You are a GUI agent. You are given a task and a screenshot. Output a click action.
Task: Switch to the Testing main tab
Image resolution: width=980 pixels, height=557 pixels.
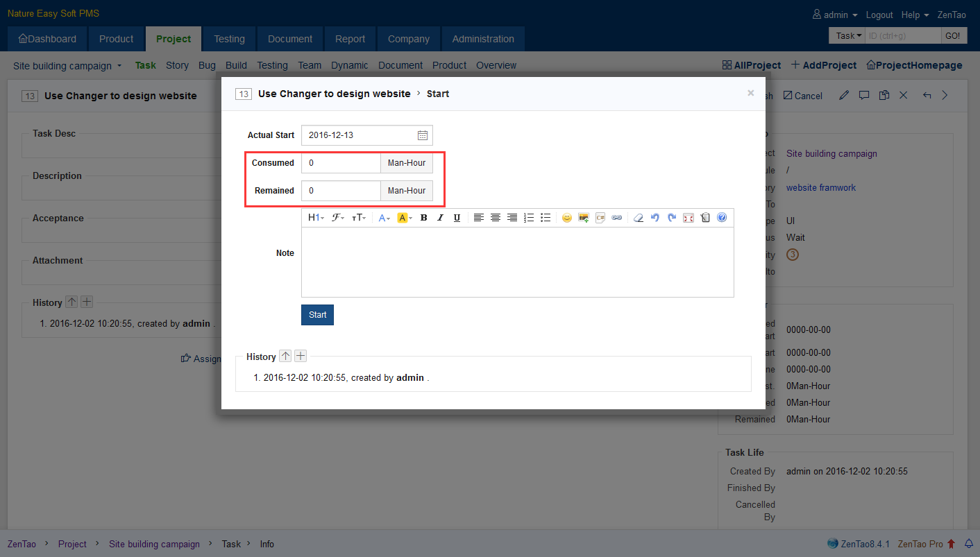(229, 39)
